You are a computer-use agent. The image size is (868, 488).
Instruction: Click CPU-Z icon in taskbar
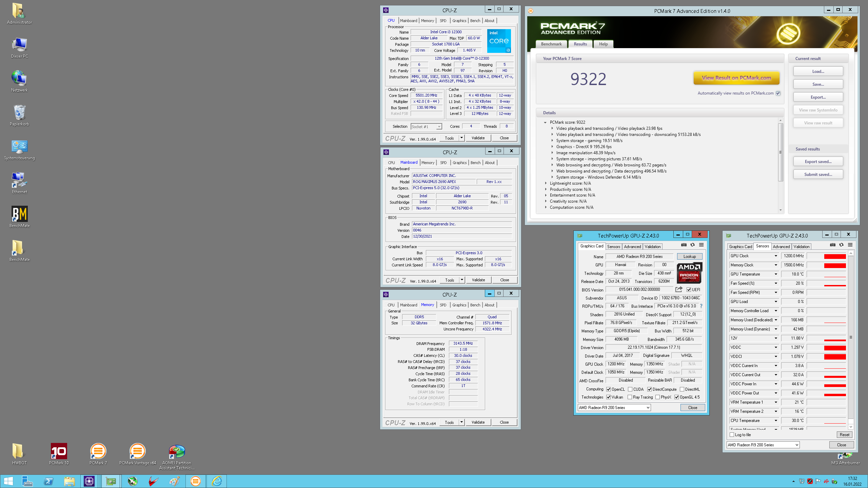tap(89, 481)
